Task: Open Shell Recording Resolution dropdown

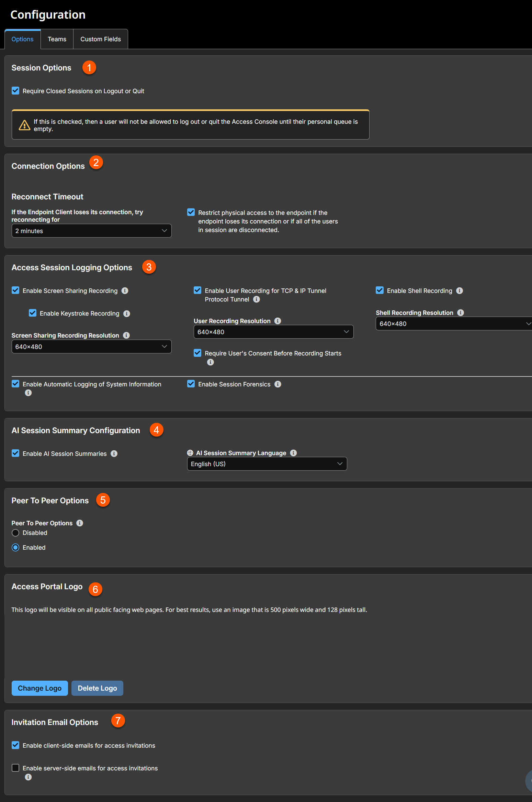Action: coord(454,323)
